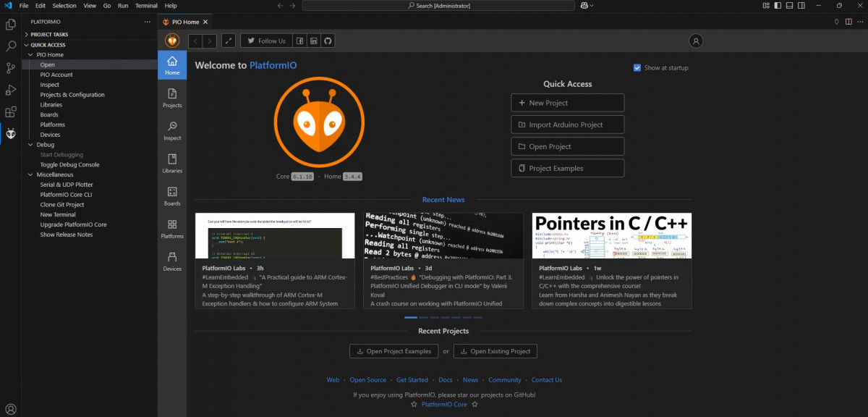Click the GitHub icon in the PIO toolbar
This screenshot has width=868, height=417.
click(327, 41)
